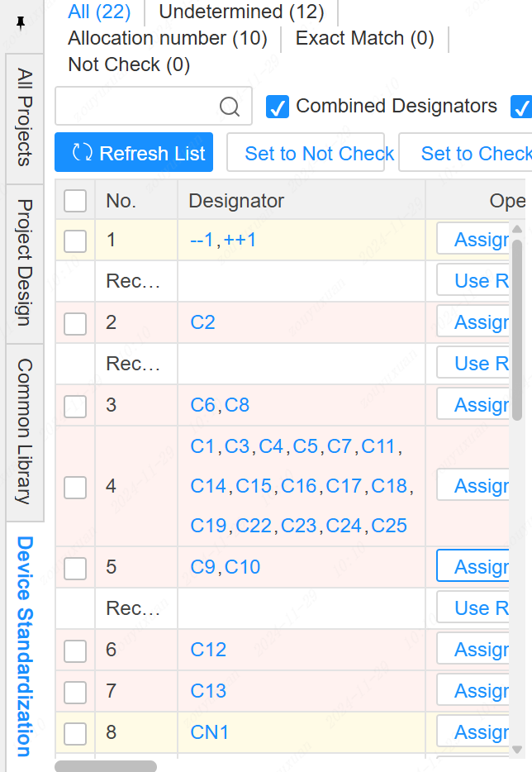The width and height of the screenshot is (532, 772).
Task: Click the vertical scrollbar down arrow
Action: (x=518, y=749)
